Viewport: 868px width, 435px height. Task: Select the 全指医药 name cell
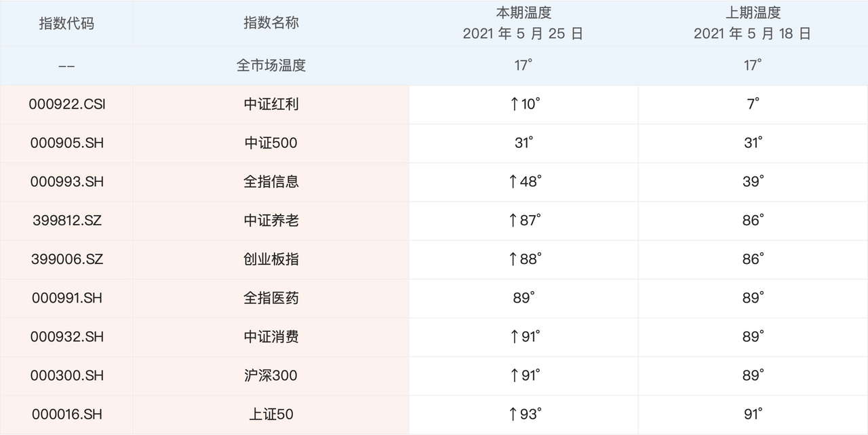pyautogui.click(x=271, y=298)
